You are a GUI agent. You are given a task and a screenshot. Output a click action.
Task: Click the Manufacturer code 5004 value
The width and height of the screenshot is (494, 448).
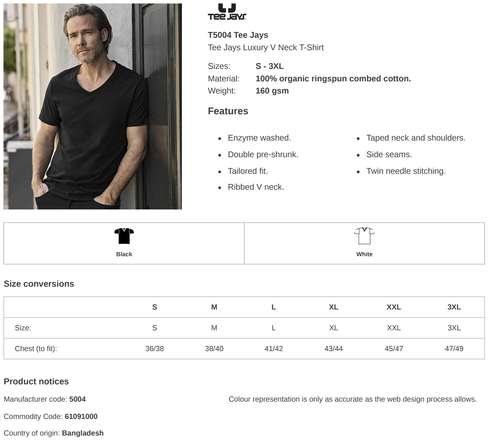[x=77, y=399]
